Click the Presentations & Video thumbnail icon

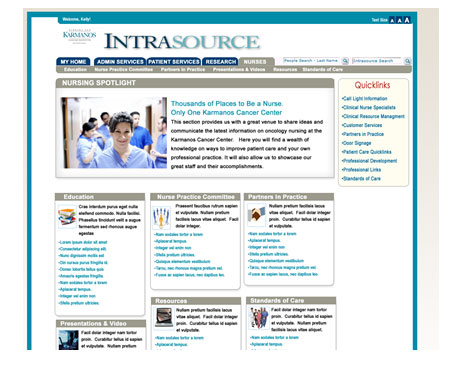pyautogui.click(x=68, y=340)
